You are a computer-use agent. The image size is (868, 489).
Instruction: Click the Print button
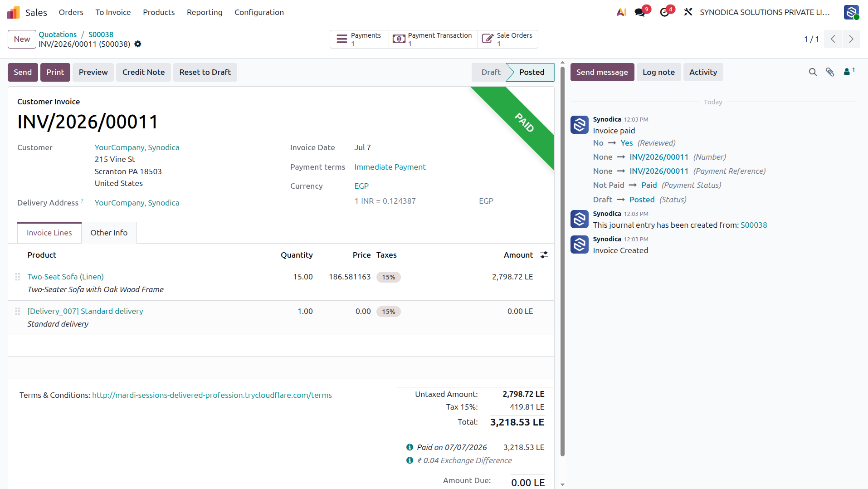[55, 72]
